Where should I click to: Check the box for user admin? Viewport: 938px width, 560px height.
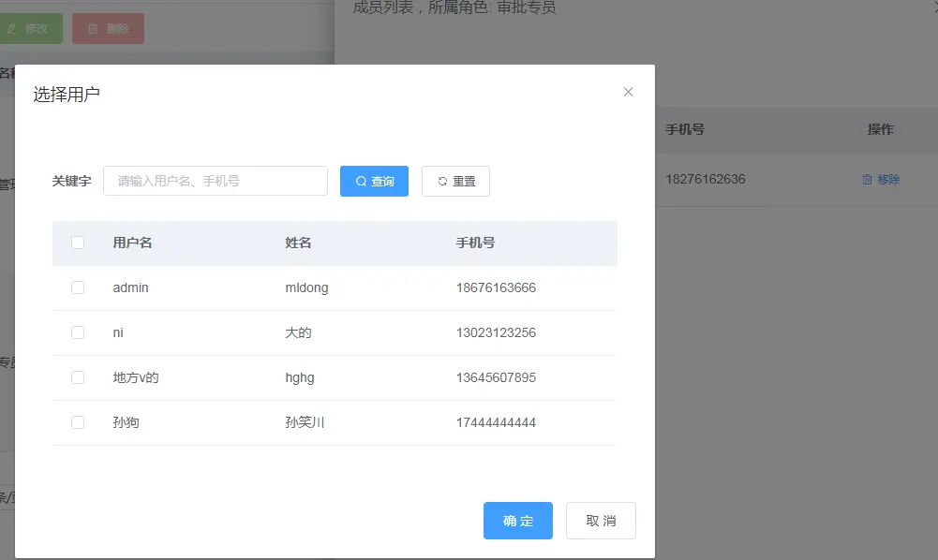click(78, 287)
